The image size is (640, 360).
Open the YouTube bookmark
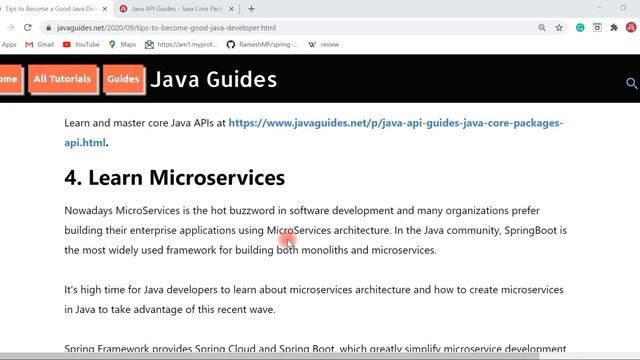[x=81, y=44]
